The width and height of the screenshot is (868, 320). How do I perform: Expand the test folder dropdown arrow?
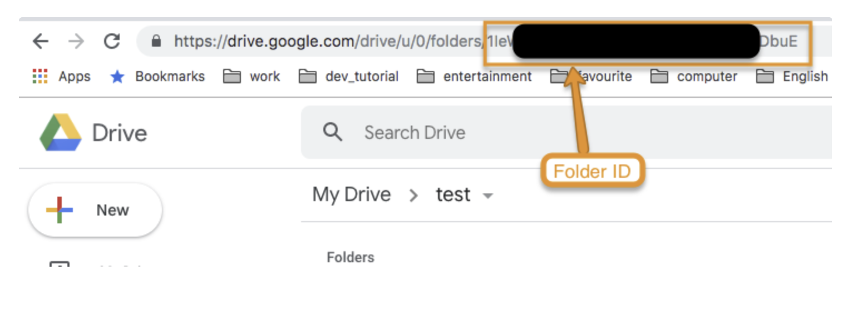coord(488,196)
